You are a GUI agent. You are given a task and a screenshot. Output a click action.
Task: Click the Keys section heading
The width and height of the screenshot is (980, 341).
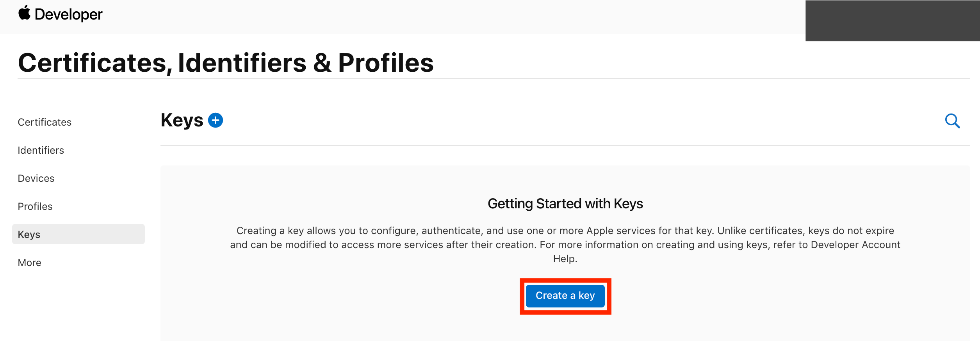pyautogui.click(x=182, y=120)
